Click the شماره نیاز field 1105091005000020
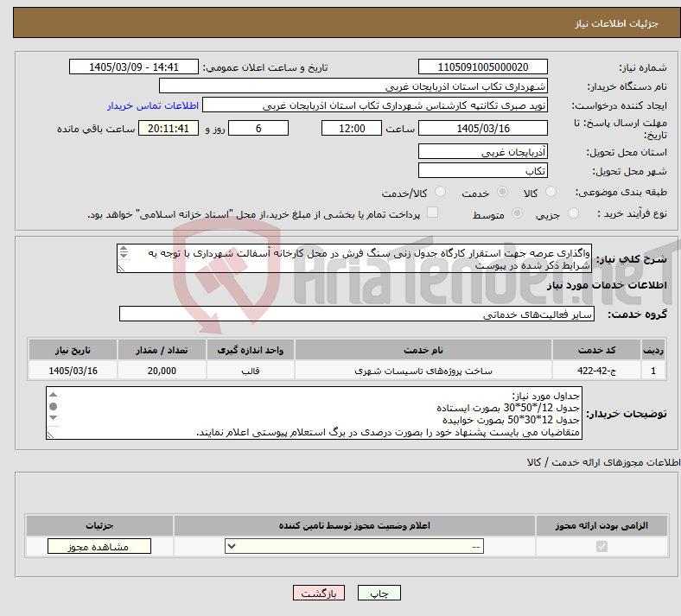The image size is (681, 616). (x=483, y=67)
